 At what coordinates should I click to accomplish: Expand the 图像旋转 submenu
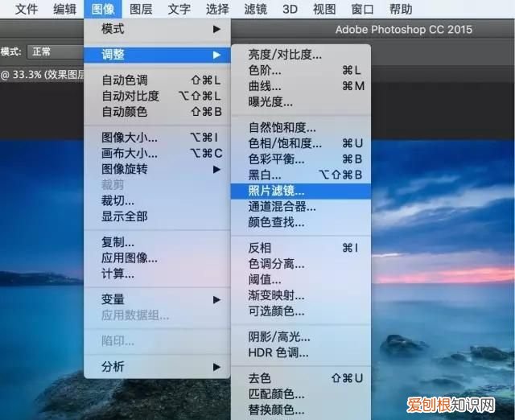pos(158,170)
